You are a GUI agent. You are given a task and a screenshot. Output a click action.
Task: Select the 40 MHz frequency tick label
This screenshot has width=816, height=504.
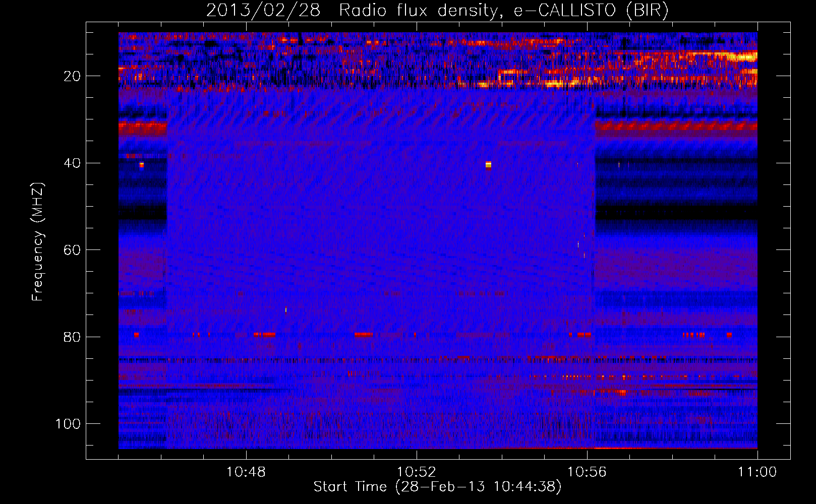tap(72, 163)
